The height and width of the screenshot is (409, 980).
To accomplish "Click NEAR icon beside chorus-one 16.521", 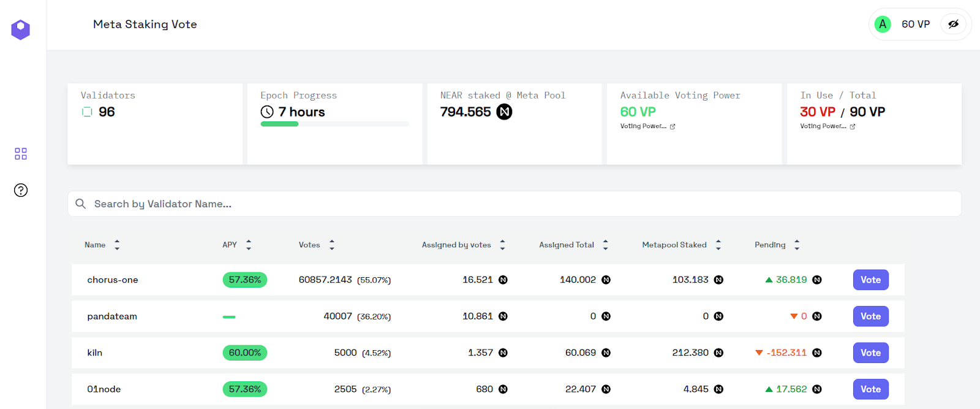I will pos(503,280).
